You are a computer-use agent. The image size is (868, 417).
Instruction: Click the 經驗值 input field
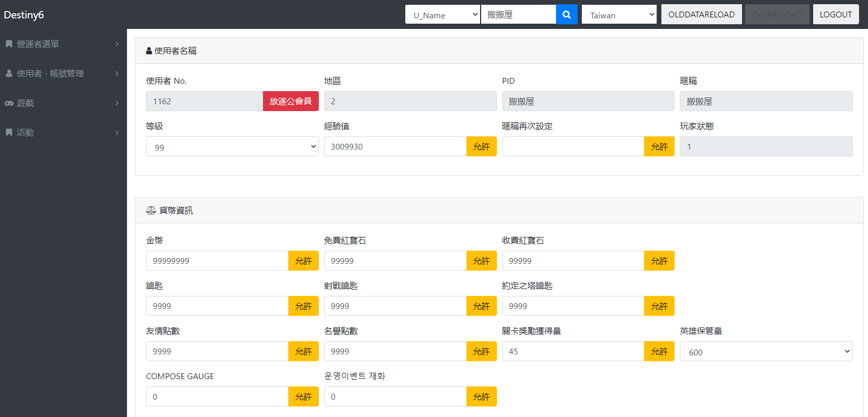[x=395, y=147]
